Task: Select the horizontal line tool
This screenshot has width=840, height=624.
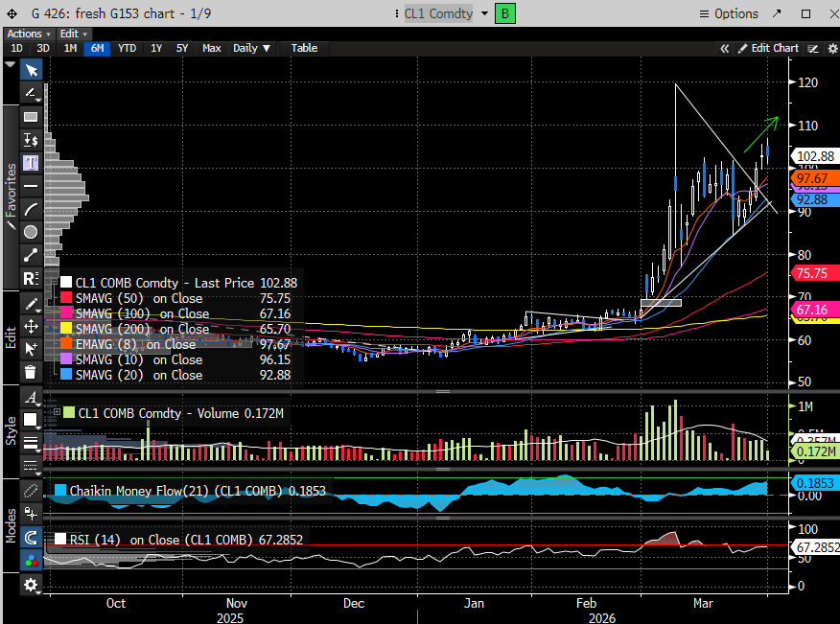Action: [x=31, y=186]
